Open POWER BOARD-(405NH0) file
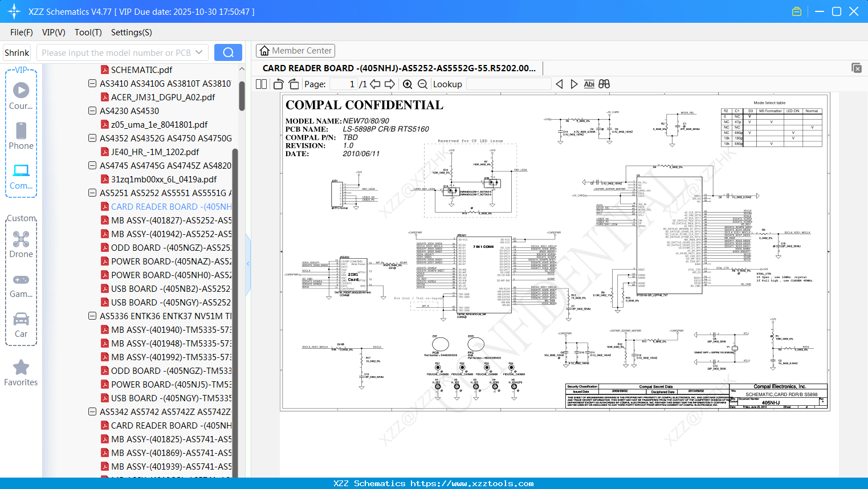The height and width of the screenshot is (489, 868). point(166,275)
